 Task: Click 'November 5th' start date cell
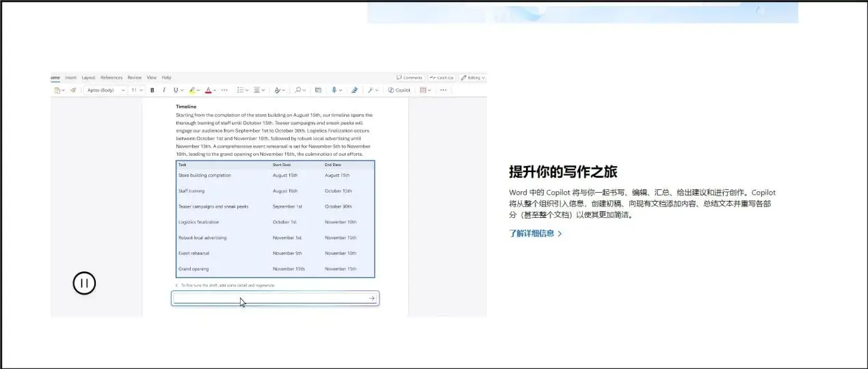point(287,254)
